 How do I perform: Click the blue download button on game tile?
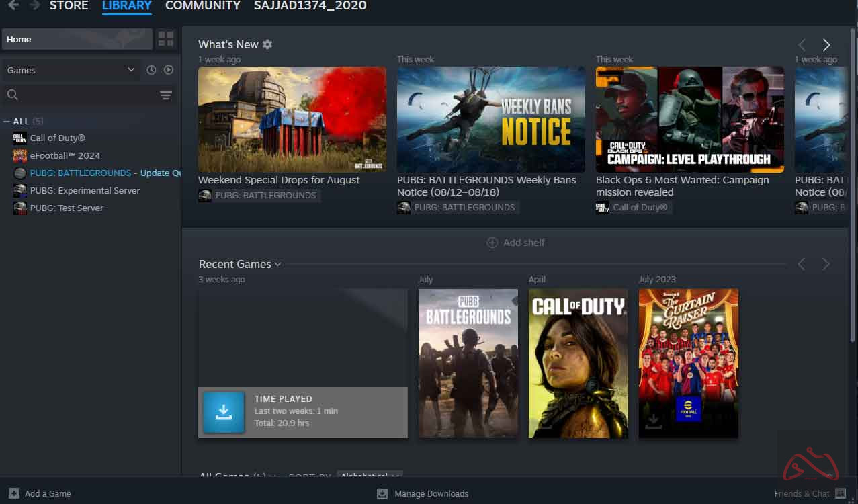pyautogui.click(x=224, y=413)
